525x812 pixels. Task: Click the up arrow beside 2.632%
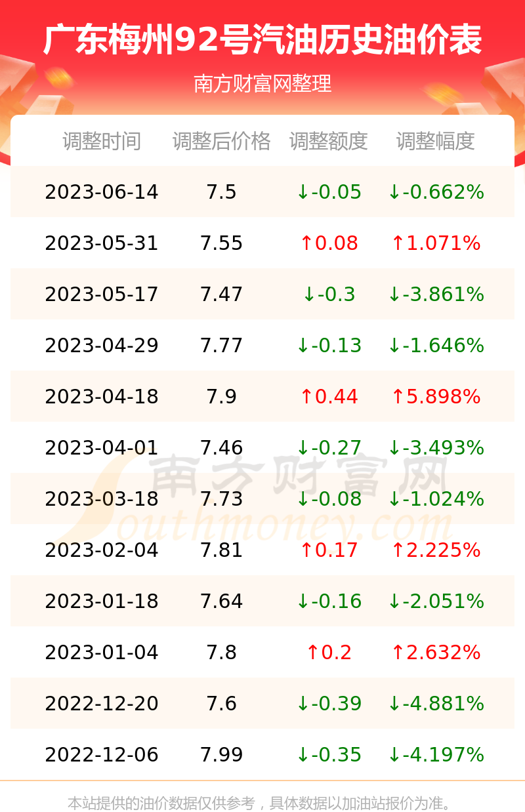coord(397,653)
